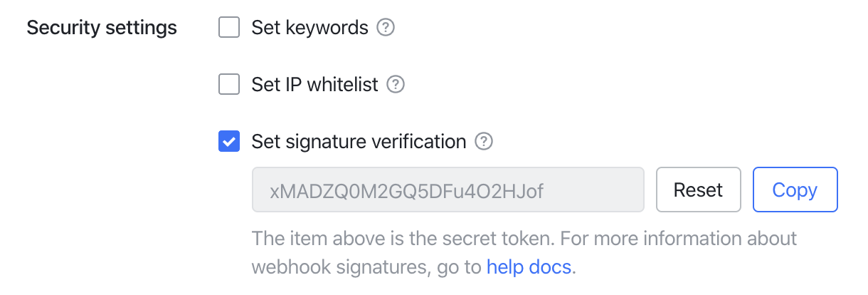Uncheck the Set signature verification checkbox
The width and height of the screenshot is (868, 295).
tap(228, 141)
